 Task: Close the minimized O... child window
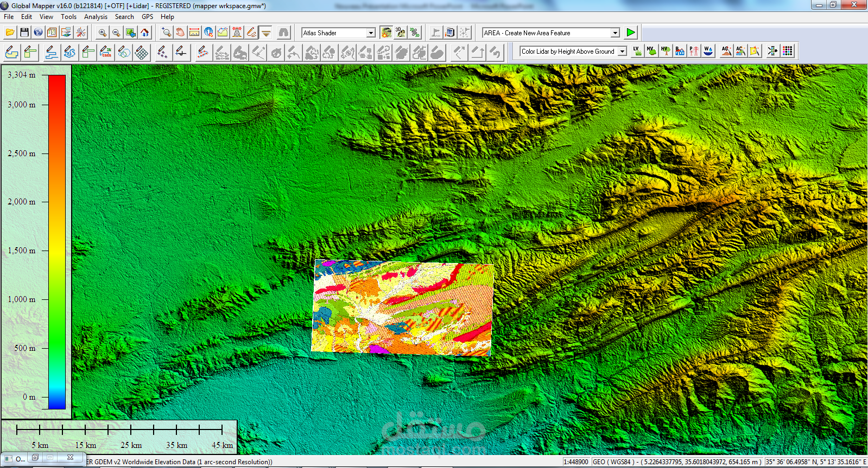[70, 458]
